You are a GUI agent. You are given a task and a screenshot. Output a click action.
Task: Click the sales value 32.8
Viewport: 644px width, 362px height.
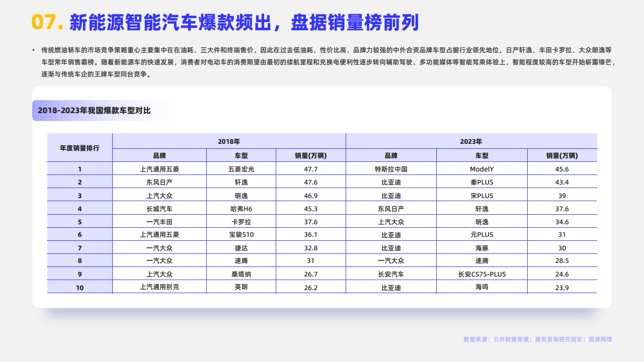tap(311, 248)
